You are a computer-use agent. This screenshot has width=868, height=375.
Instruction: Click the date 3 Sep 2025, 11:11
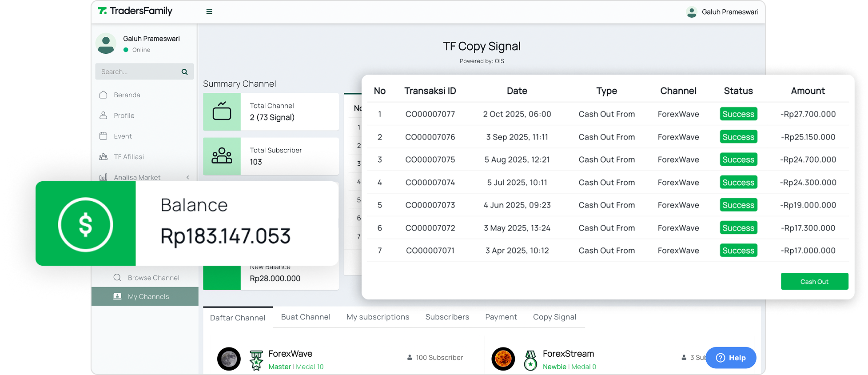click(x=517, y=137)
